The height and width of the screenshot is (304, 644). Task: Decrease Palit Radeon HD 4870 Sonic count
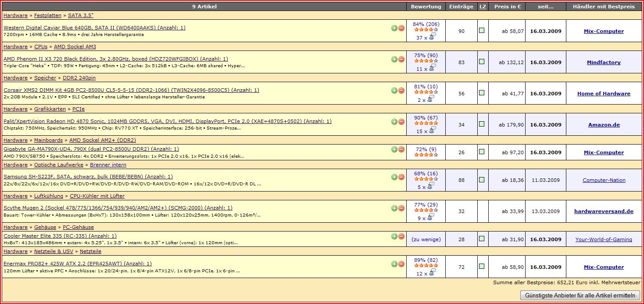coord(401,122)
